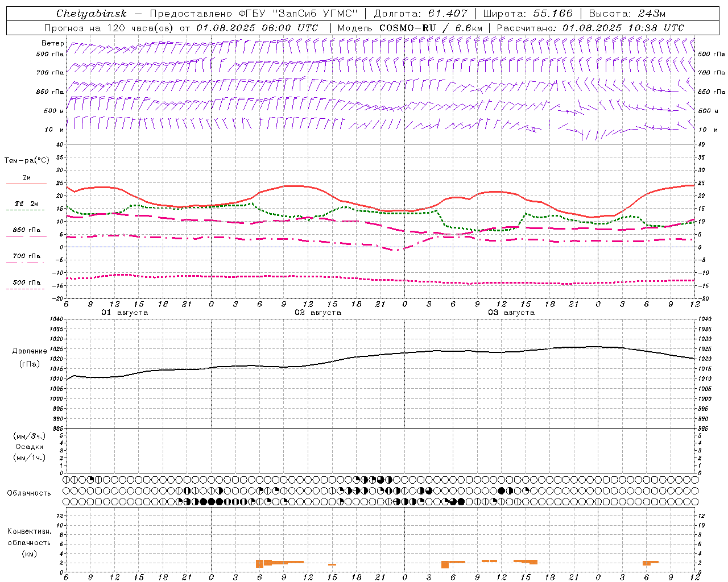Select '500 гПа' entry in temperature legend
Image resolution: width=728 pixels, height=582 pixels.
[27, 282]
